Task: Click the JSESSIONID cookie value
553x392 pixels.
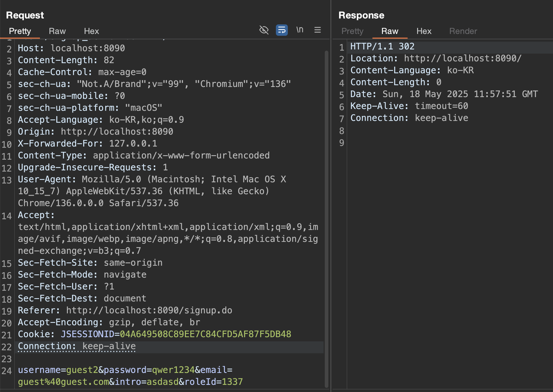Action: pyautogui.click(x=206, y=334)
